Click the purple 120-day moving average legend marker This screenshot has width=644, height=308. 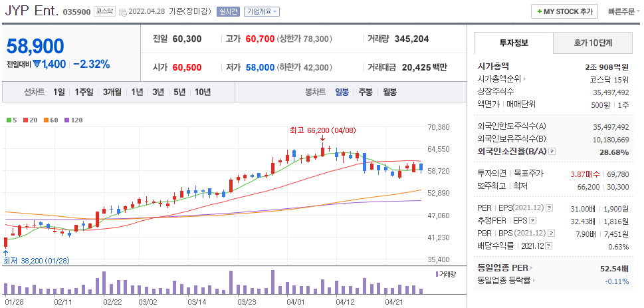click(67, 120)
